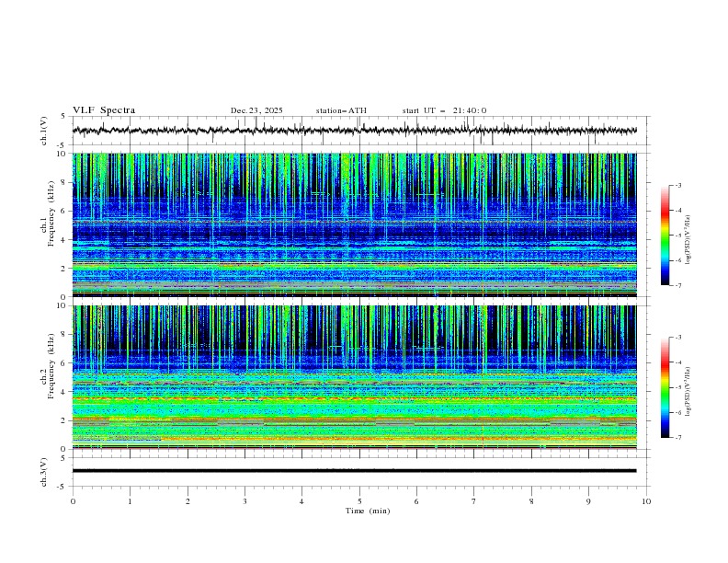Click the upper log(PSD) color bar
Viewport: 728px width, 563px height.
(x=665, y=236)
